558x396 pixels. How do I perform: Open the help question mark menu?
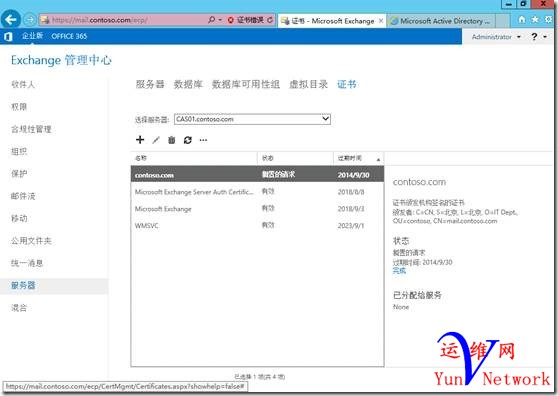(x=534, y=37)
